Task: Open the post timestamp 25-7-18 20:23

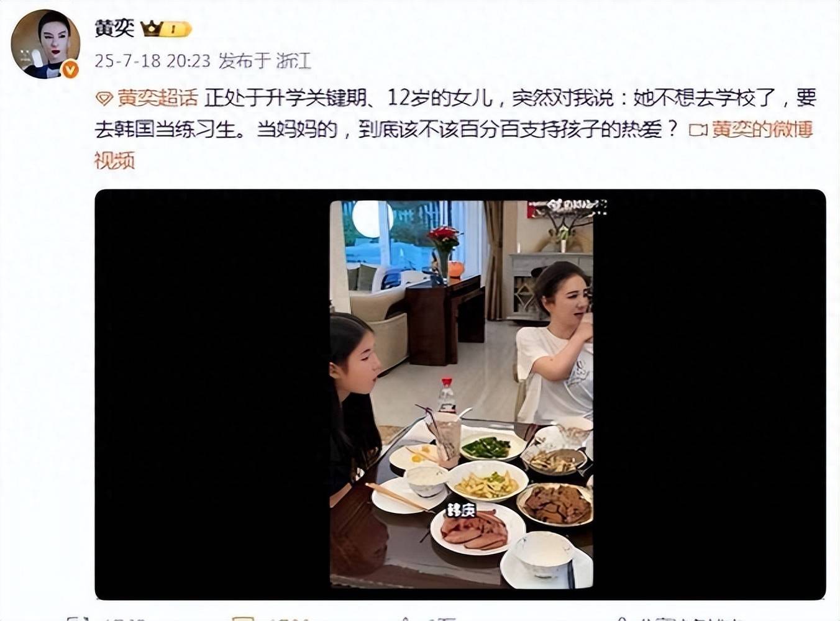Action: [x=152, y=61]
